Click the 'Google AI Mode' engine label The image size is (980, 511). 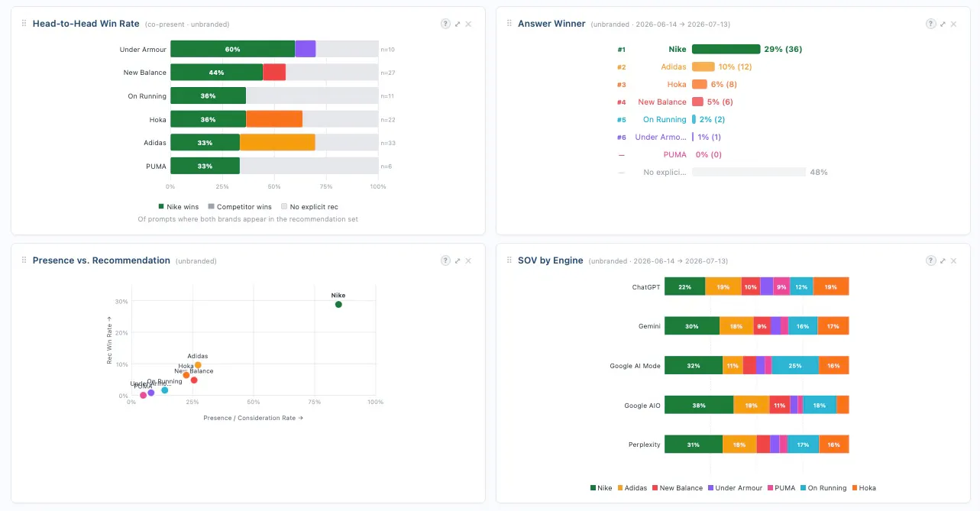click(x=635, y=366)
